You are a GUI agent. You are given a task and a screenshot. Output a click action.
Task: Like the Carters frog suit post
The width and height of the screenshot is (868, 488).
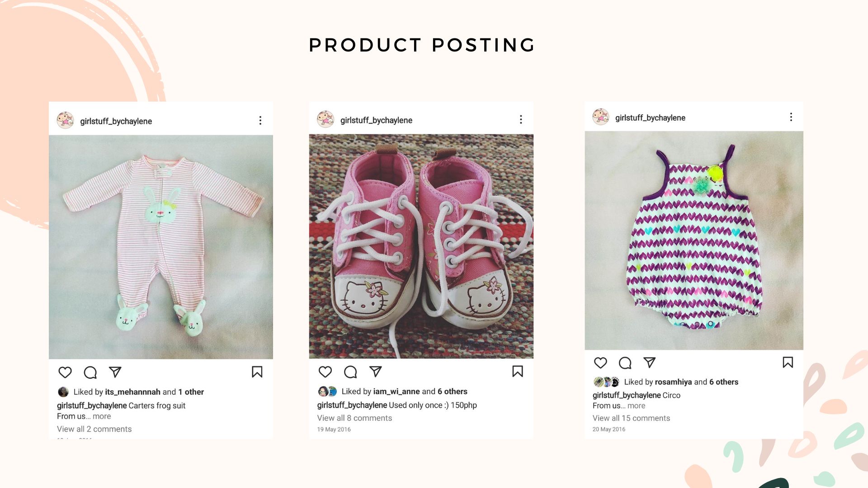(65, 372)
